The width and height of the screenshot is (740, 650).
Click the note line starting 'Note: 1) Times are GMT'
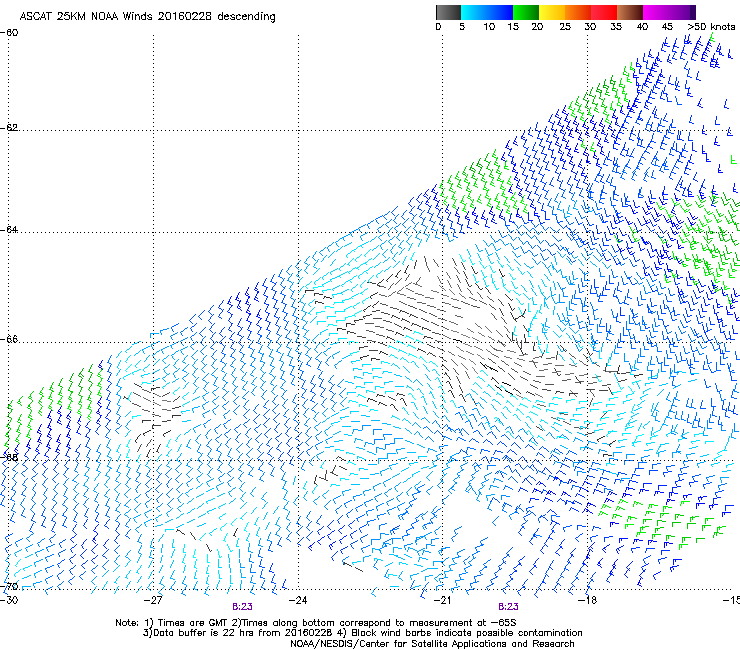[316, 623]
